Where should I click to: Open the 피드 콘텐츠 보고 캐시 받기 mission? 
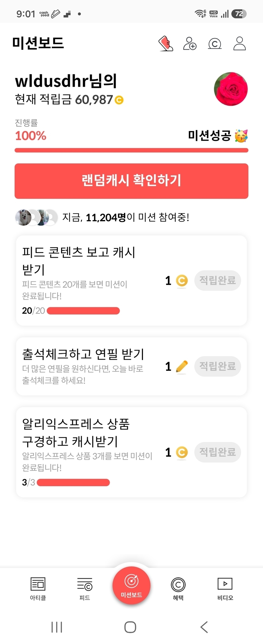[x=131, y=281]
